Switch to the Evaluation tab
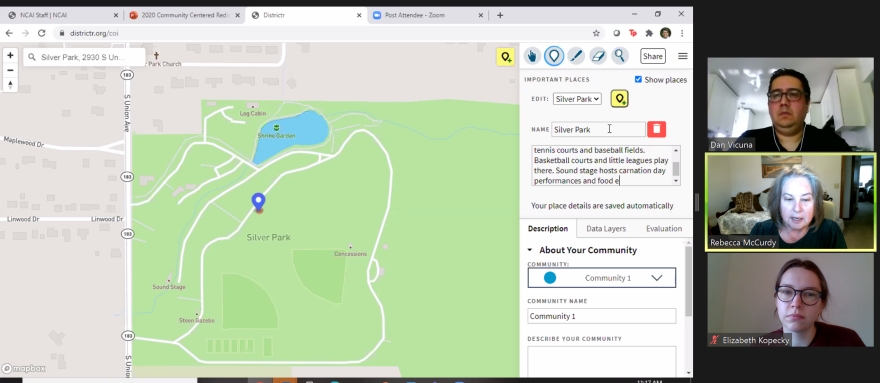The height and width of the screenshot is (383, 880). [x=664, y=229]
